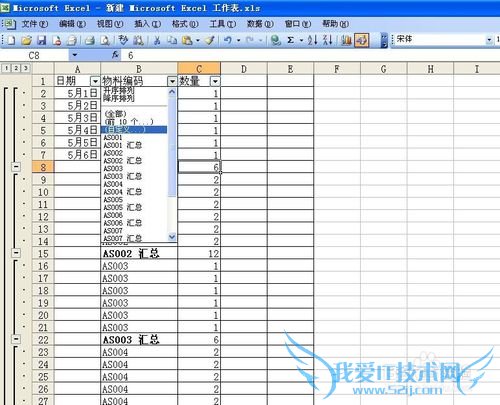Open the 帮助 menu
The image size is (500, 405).
click(x=335, y=24)
